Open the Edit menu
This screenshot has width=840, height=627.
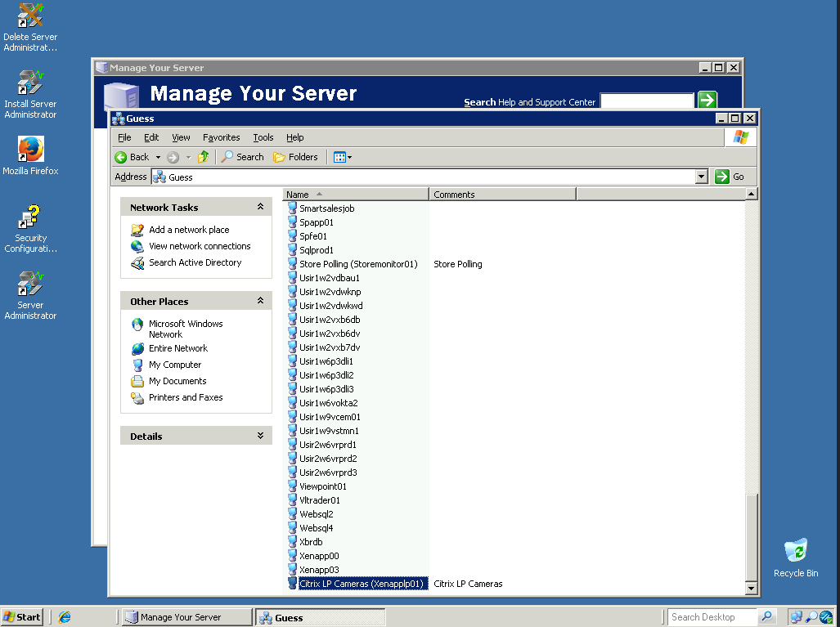coord(151,137)
